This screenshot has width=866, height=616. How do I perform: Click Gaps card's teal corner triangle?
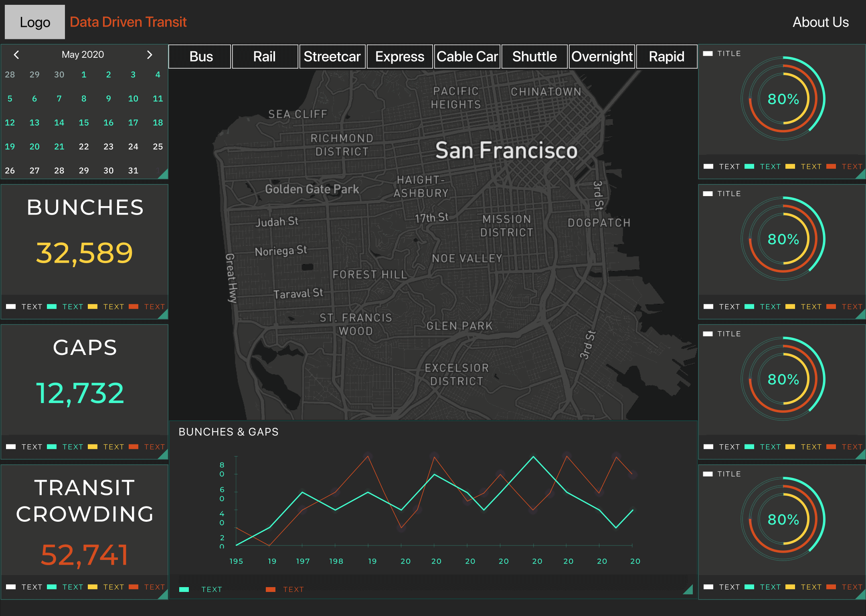164,455
